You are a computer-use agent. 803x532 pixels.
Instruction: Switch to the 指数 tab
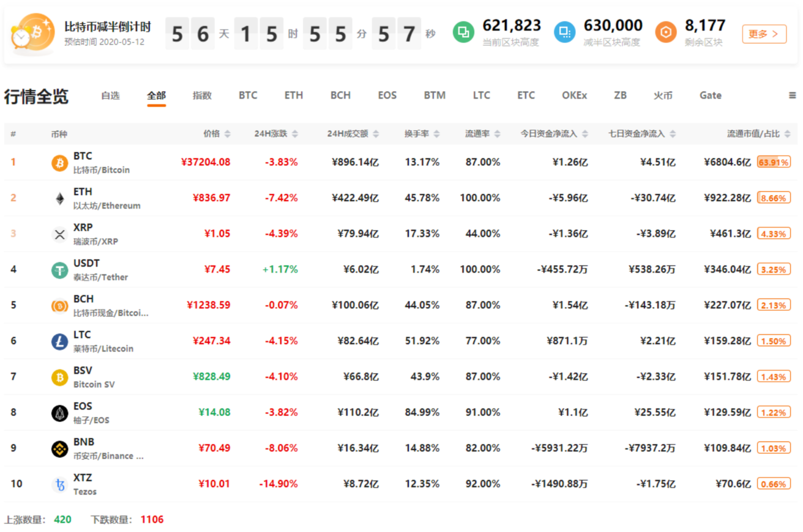click(x=202, y=95)
